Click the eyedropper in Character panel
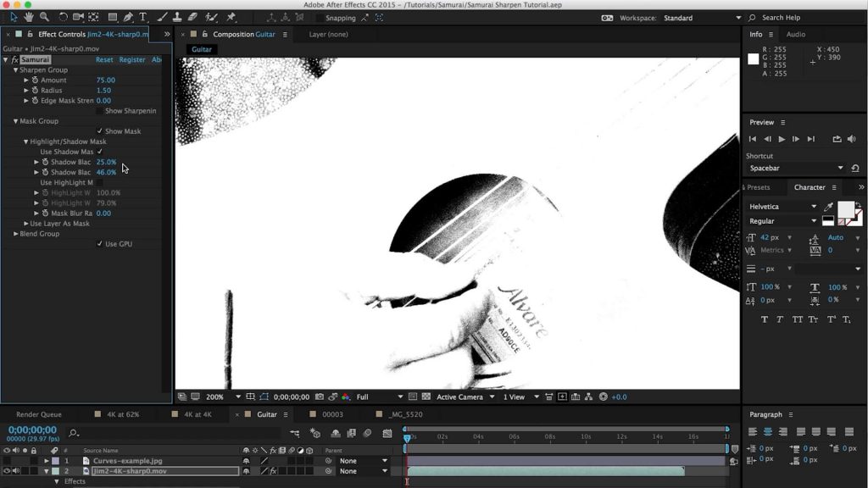868x488 pixels. (x=828, y=207)
